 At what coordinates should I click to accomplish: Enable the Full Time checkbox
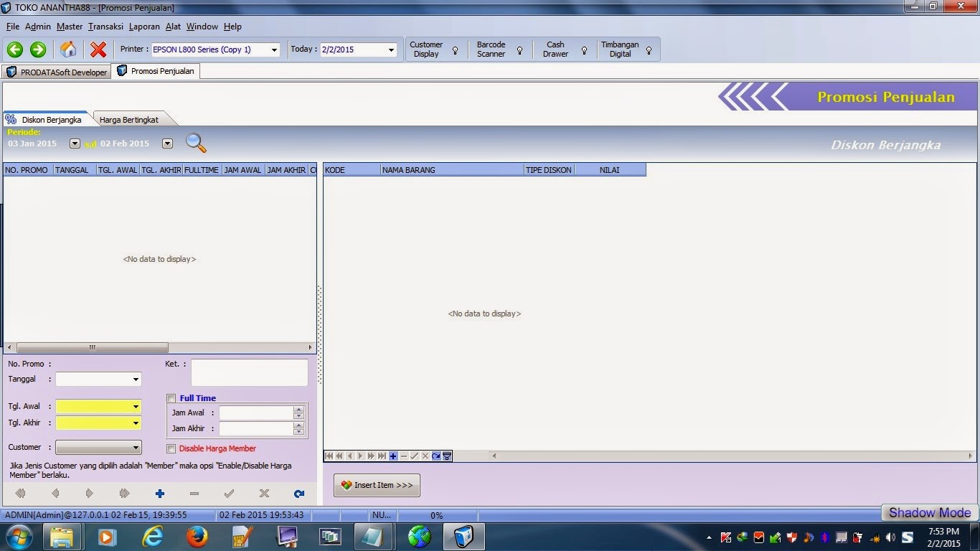pos(171,398)
